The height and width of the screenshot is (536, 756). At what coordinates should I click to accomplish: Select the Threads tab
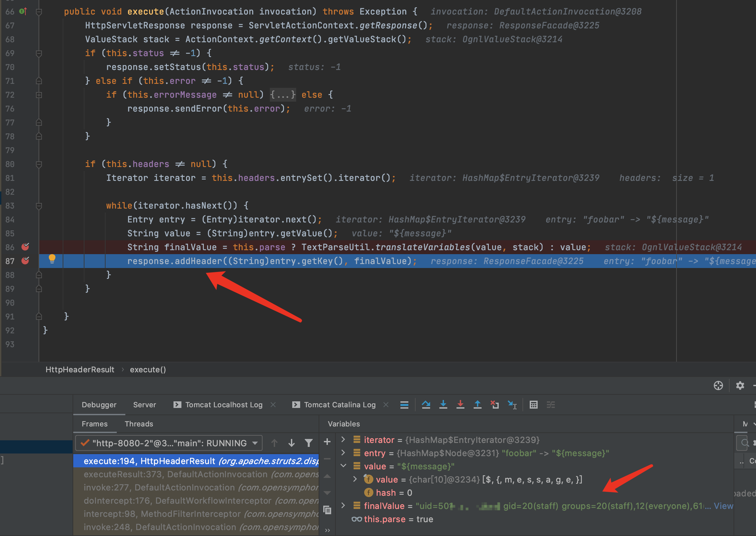pos(139,424)
